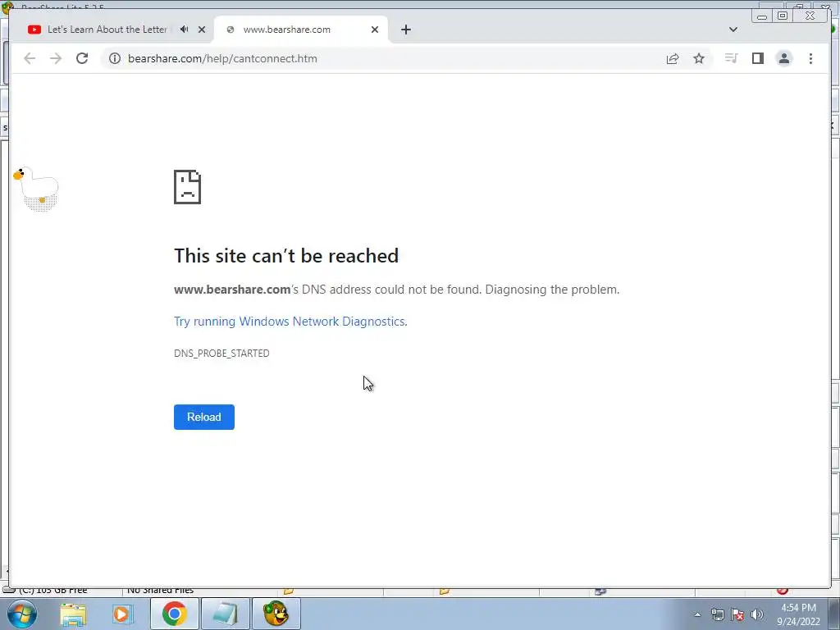Bookmark this page with the star icon
Image resolution: width=840 pixels, height=630 pixels.
tap(699, 58)
